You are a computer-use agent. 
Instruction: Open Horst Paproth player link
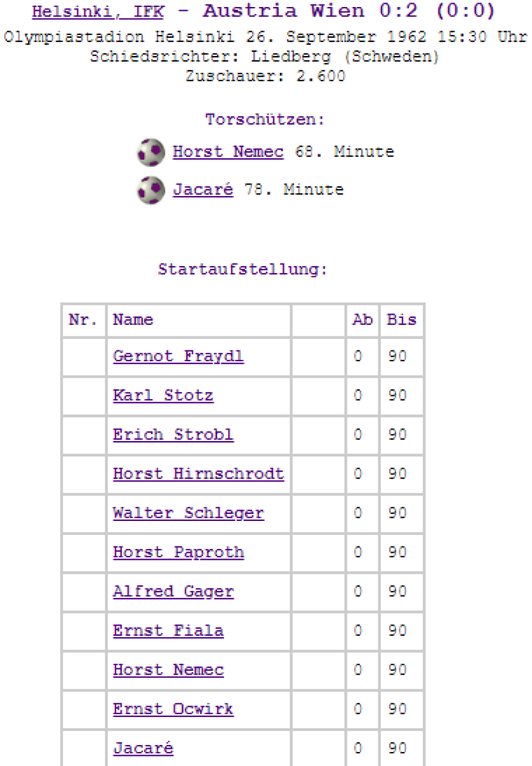(178, 552)
